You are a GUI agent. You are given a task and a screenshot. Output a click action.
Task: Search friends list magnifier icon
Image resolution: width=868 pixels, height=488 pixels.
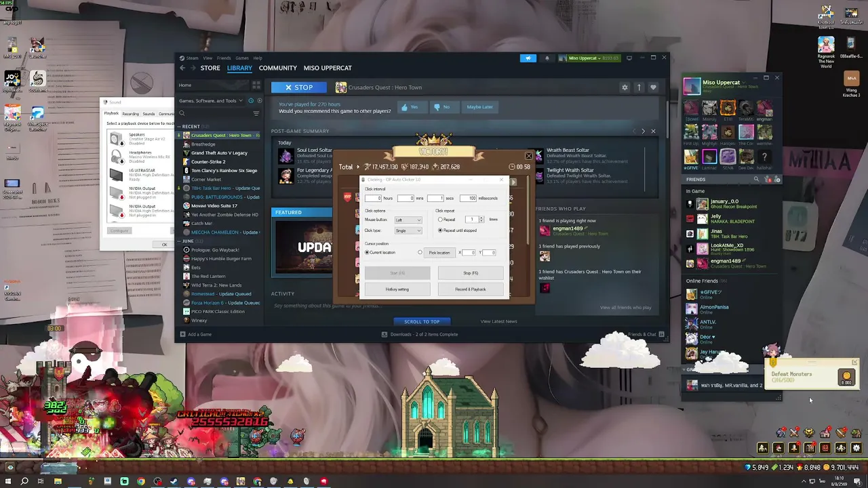click(x=756, y=180)
